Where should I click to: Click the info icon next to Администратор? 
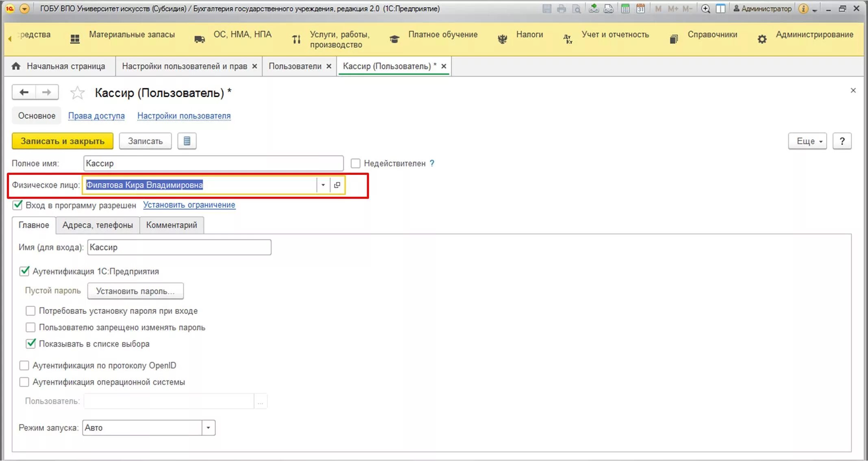803,9
